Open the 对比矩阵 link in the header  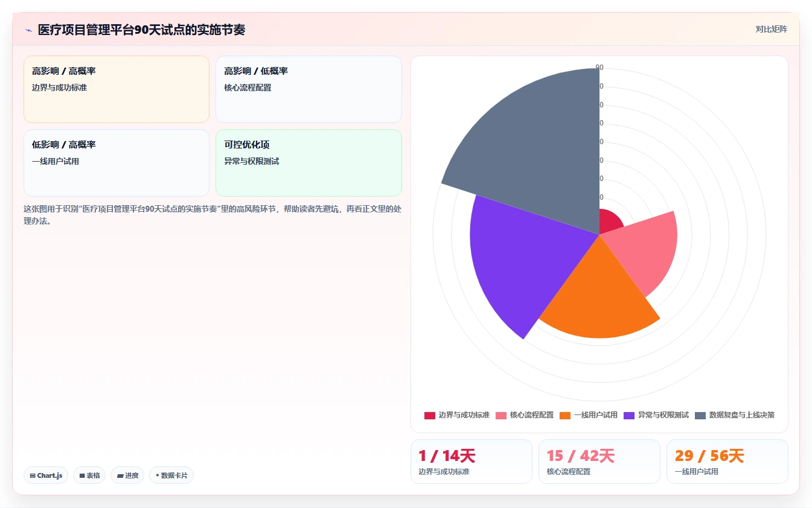point(771,29)
